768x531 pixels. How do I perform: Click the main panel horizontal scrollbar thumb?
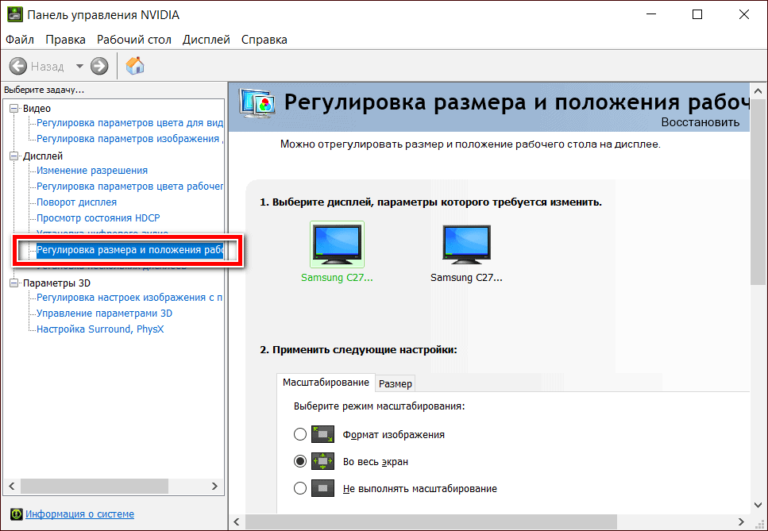[431, 522]
